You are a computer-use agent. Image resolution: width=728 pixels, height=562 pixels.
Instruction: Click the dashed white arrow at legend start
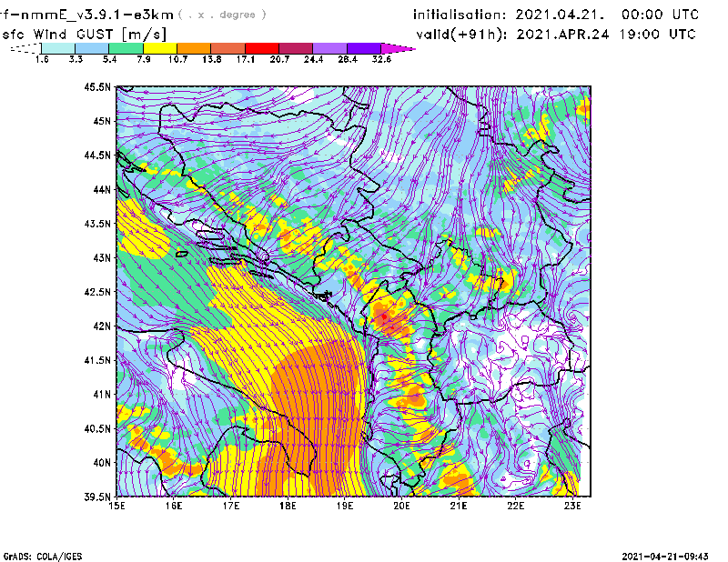pos(25,48)
